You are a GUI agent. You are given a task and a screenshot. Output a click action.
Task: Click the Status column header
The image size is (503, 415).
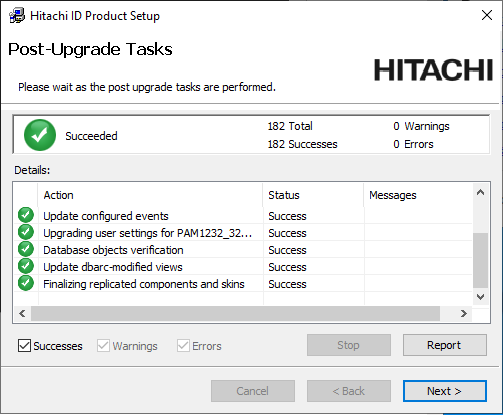click(313, 195)
